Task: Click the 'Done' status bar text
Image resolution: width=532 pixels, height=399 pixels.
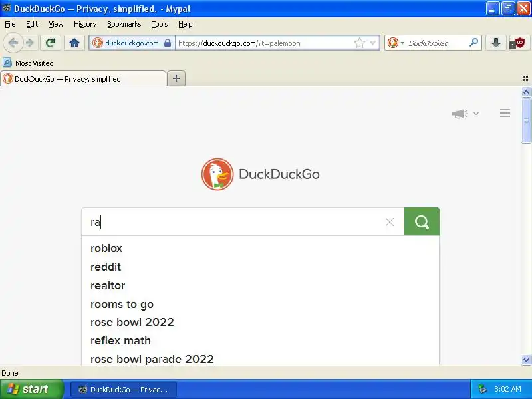Action: [x=10, y=373]
